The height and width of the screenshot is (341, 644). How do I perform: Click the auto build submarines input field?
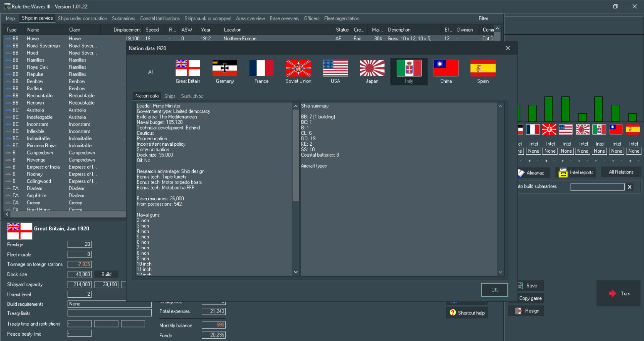pyautogui.click(x=597, y=187)
